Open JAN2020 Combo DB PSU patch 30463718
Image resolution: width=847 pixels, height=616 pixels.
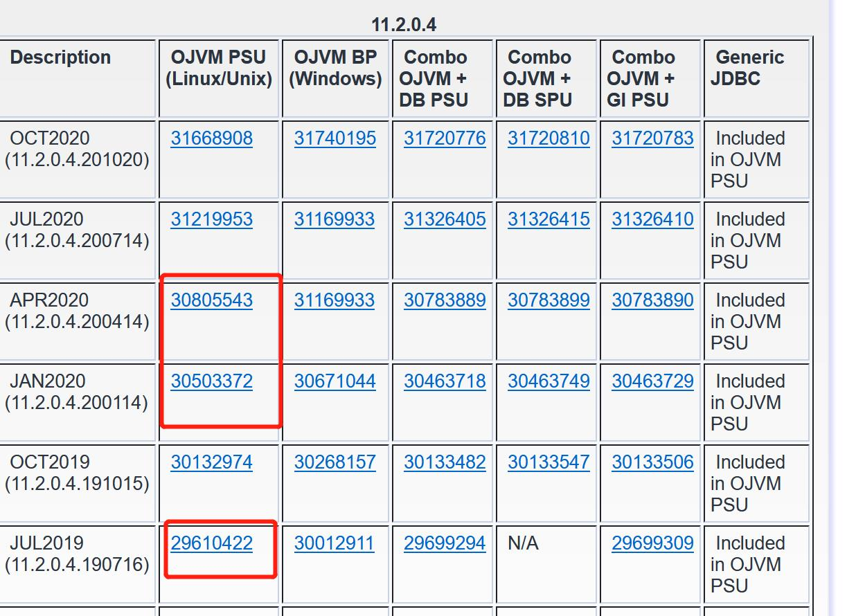tap(445, 381)
